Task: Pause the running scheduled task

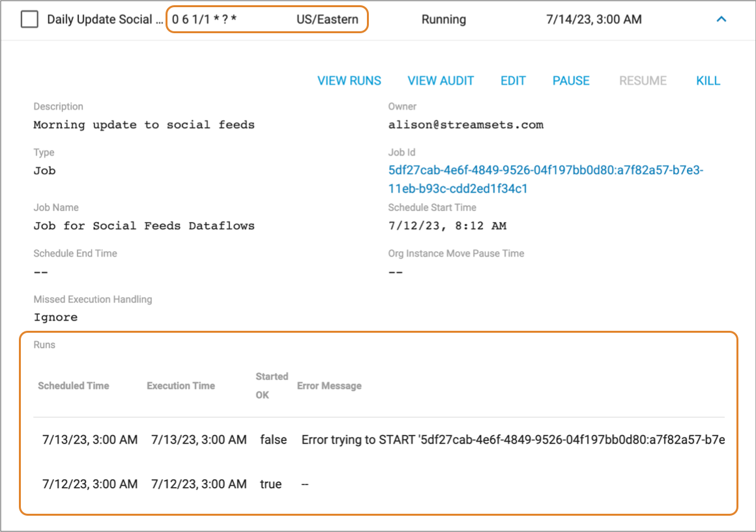Action: (571, 80)
